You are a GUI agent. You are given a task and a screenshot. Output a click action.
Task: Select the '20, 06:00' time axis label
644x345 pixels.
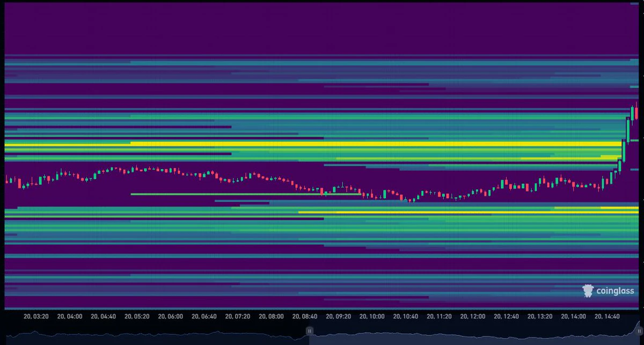tap(171, 317)
